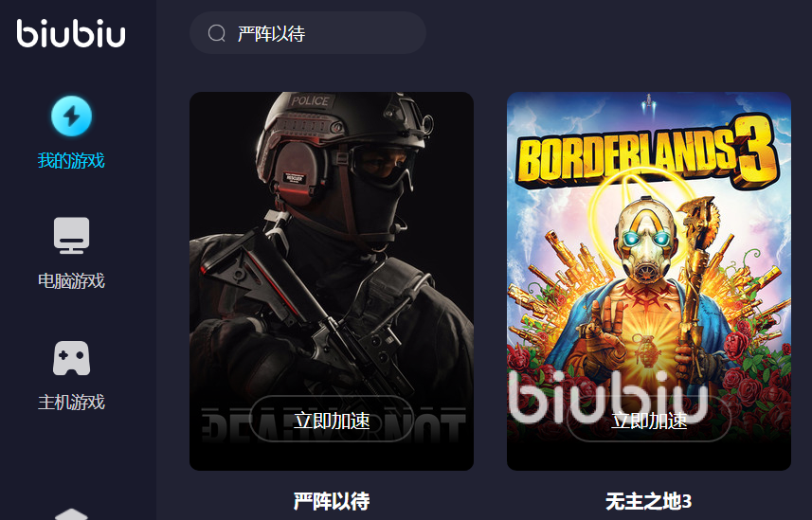Open the 我的游戏 label in sidebar

click(x=71, y=161)
